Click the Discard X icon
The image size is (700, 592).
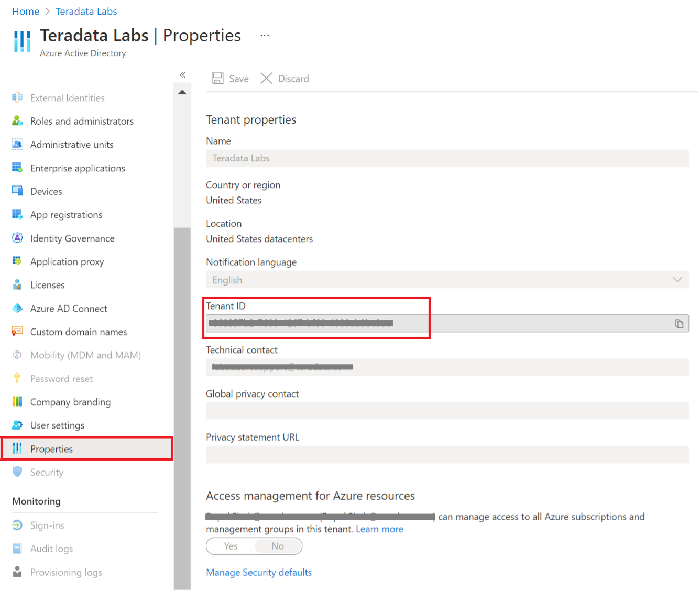[x=266, y=79]
